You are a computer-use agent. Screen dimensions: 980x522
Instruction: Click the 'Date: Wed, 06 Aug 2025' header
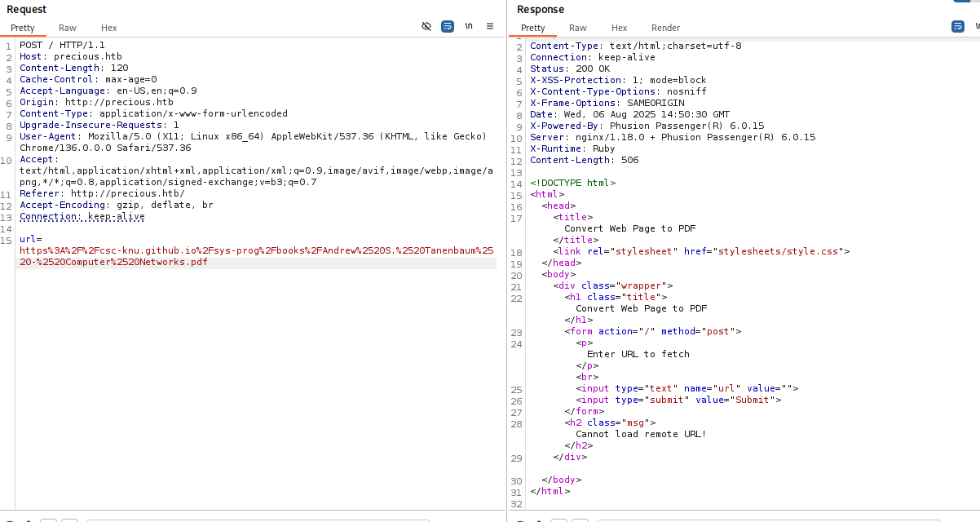point(630,114)
